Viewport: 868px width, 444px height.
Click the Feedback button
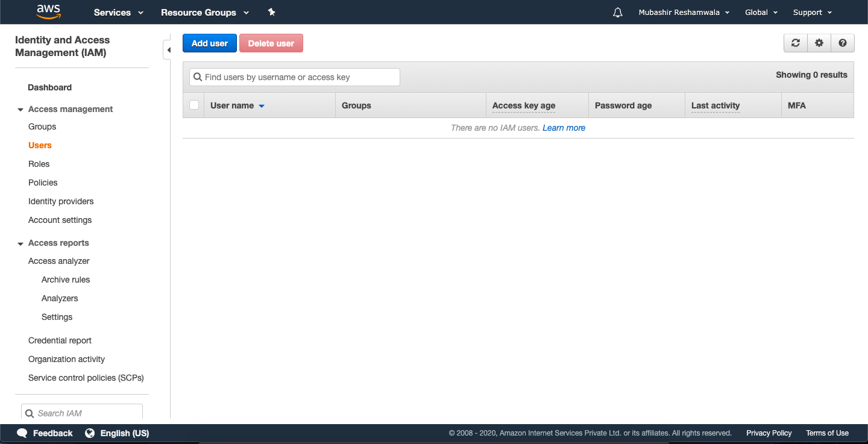[x=45, y=433]
